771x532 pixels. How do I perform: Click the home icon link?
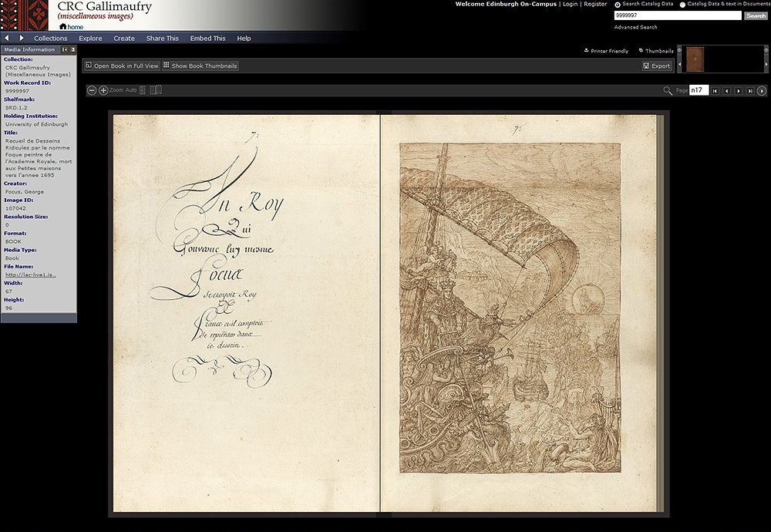pos(63,27)
